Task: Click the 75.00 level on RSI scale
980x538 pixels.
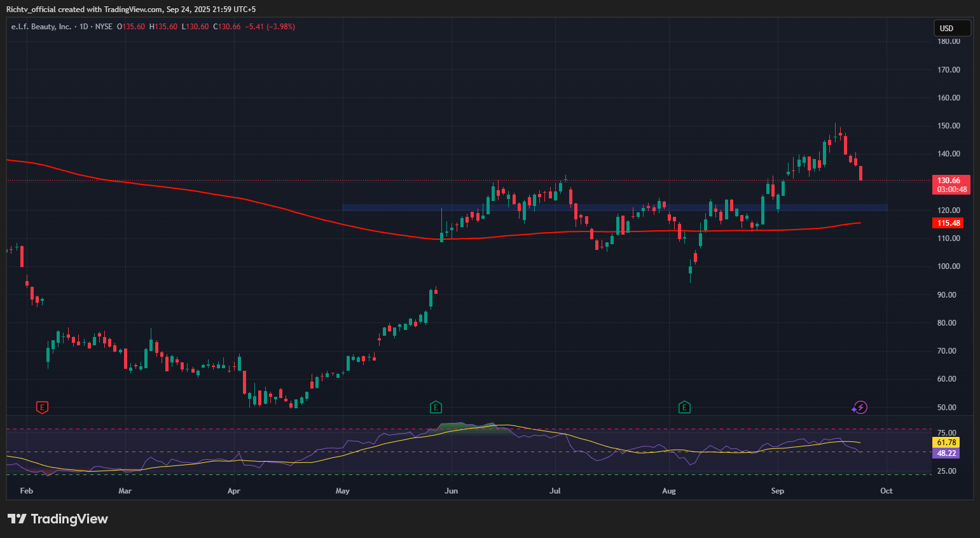Action: (x=946, y=432)
